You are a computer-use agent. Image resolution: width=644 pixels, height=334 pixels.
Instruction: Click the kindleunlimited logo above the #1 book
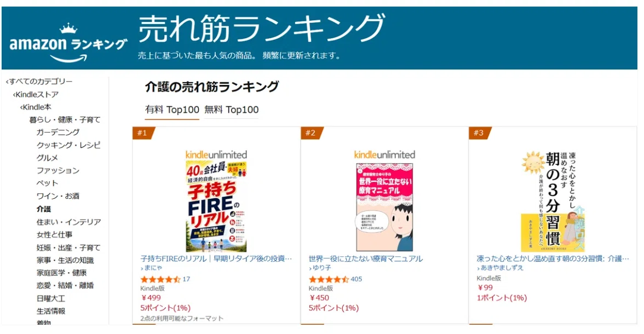pos(216,155)
